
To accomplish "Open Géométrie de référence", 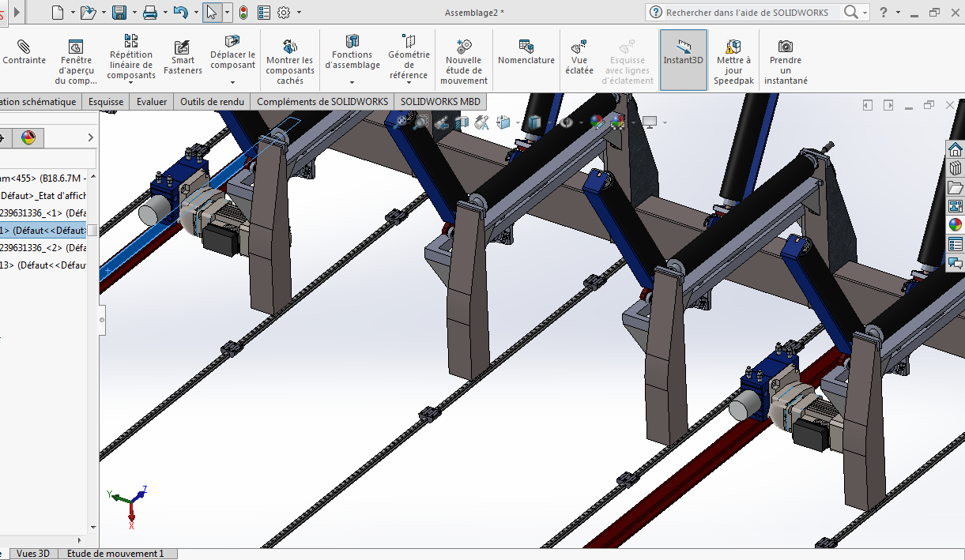I will [x=409, y=57].
